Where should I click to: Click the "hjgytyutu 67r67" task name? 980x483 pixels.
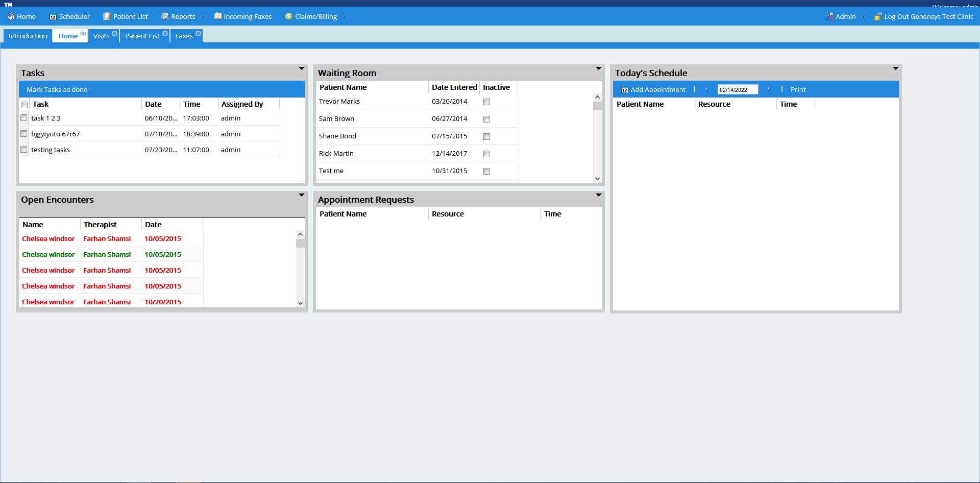point(56,134)
